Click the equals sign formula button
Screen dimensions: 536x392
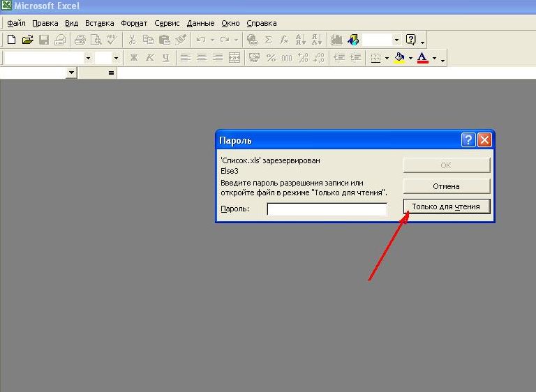111,73
